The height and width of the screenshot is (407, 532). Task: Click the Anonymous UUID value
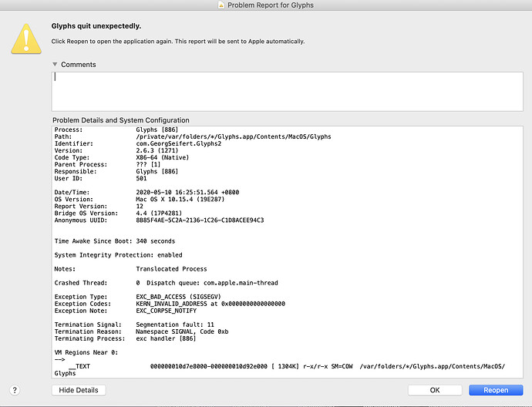[200, 220]
